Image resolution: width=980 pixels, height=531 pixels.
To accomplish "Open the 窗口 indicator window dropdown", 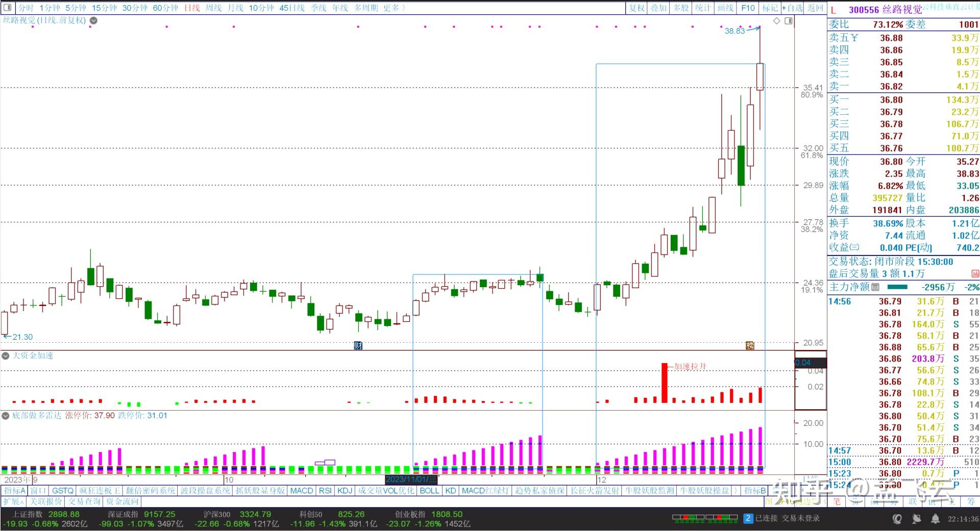I will 38,491.
